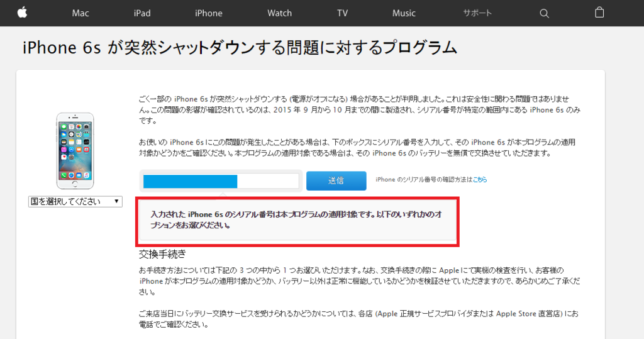Viewport: 644px width, 339px height.
Task: Click the page title iPhone 6s が突然シャットダウンする問題に対するプログラム
Action: click(240, 48)
